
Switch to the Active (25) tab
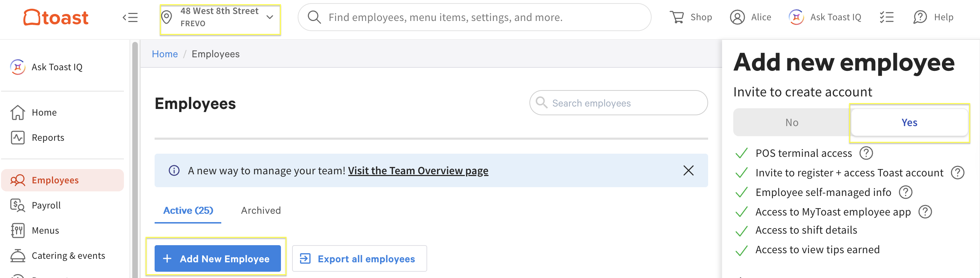[188, 211]
